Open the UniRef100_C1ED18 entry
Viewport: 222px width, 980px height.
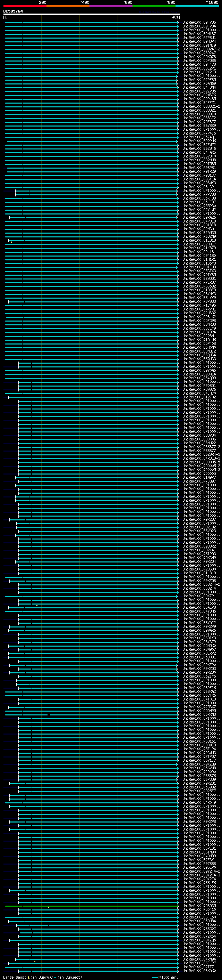199,241
